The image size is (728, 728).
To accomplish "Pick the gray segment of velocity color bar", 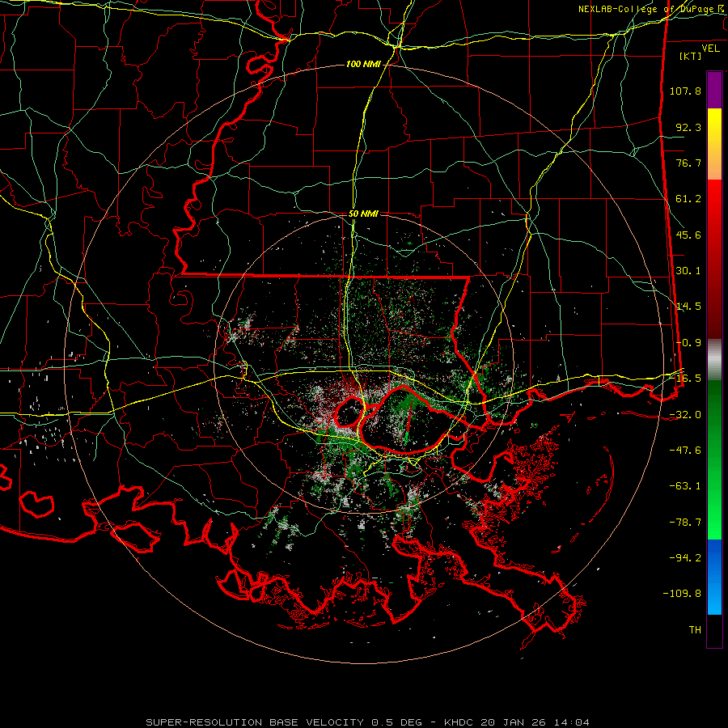I will point(714,360).
